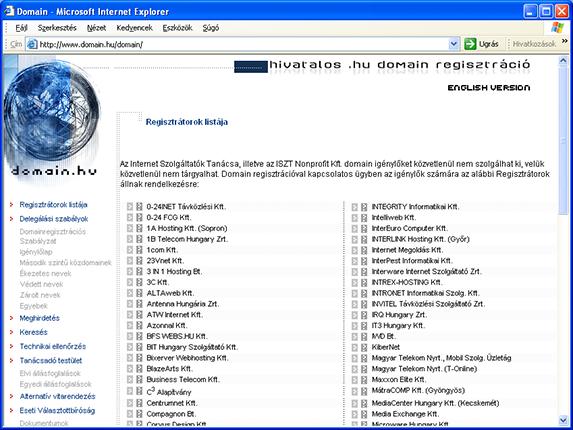Click the Centrumnet Kft. entry
This screenshot has height=430, width=573.
click(172, 403)
